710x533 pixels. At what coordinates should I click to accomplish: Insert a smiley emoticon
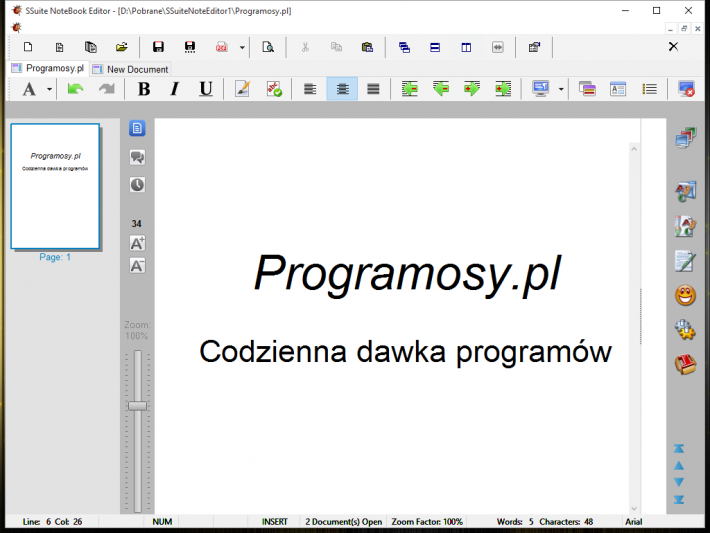coord(685,296)
